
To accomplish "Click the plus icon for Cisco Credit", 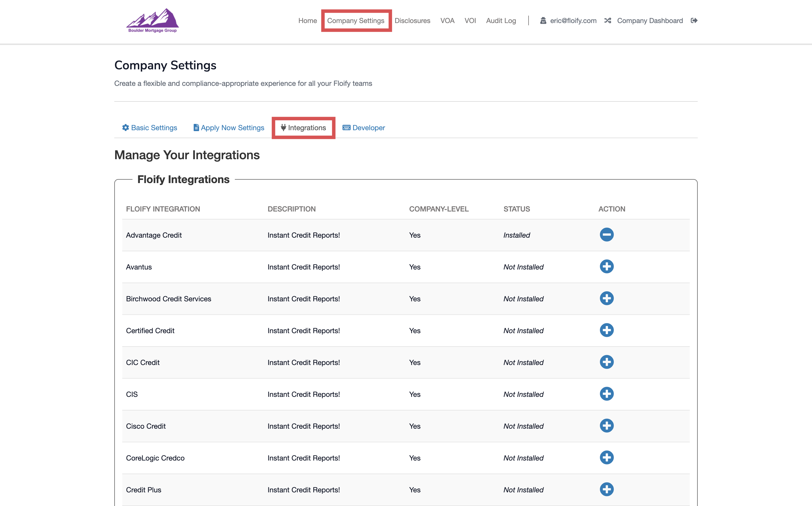I will (606, 426).
